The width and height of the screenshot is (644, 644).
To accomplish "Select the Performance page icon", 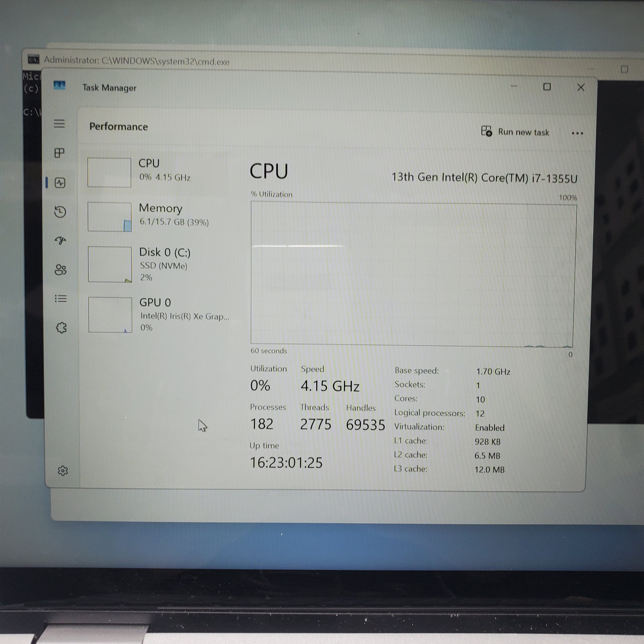I will [60, 183].
